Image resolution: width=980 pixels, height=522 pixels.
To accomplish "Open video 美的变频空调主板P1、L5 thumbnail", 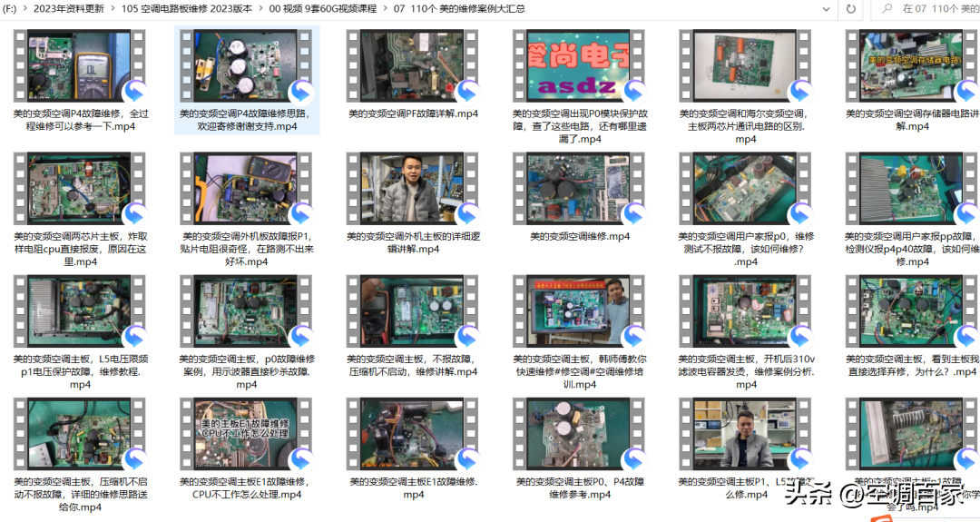I will 746,434.
